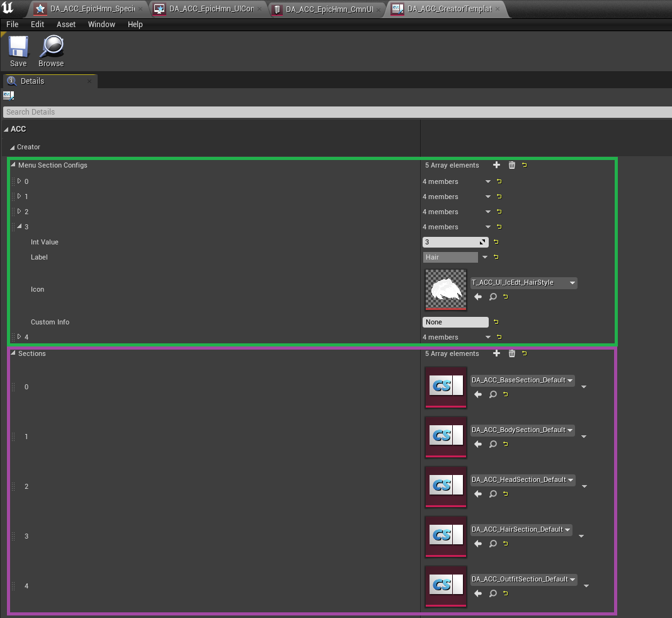Viewport: 672px width, 618px height.
Task: Click the Use Selected Asset arrow under HairStyle icon
Action: click(x=477, y=297)
